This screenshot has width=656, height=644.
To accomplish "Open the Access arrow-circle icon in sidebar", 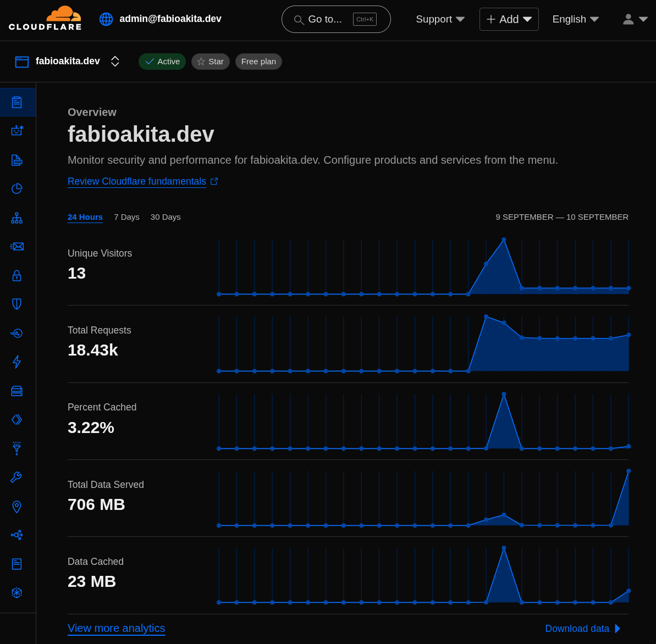I will point(16,334).
